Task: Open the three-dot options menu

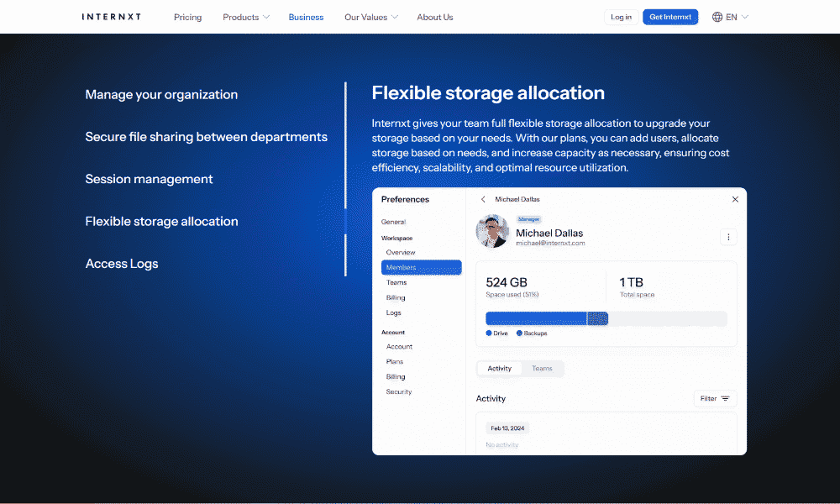Action: click(x=728, y=237)
